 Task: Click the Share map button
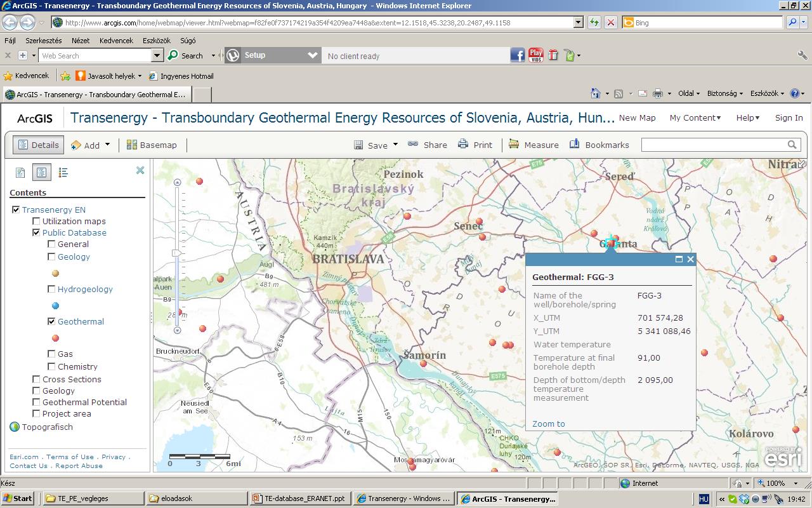pyautogui.click(x=428, y=145)
